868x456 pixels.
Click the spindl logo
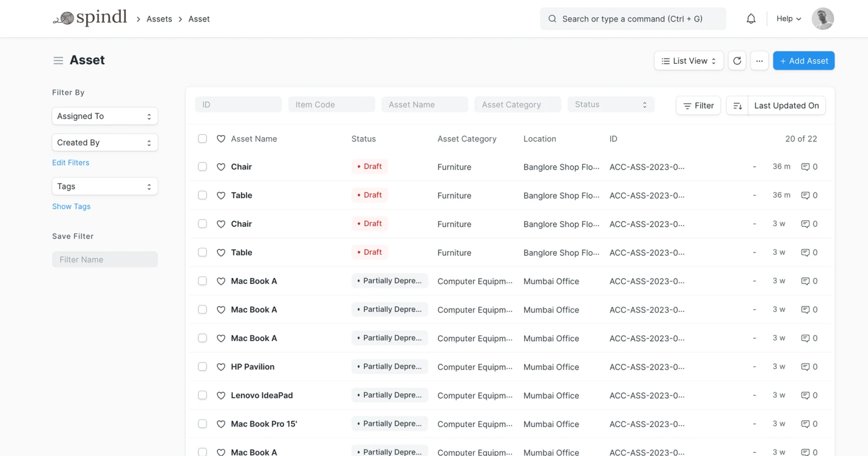tap(90, 18)
